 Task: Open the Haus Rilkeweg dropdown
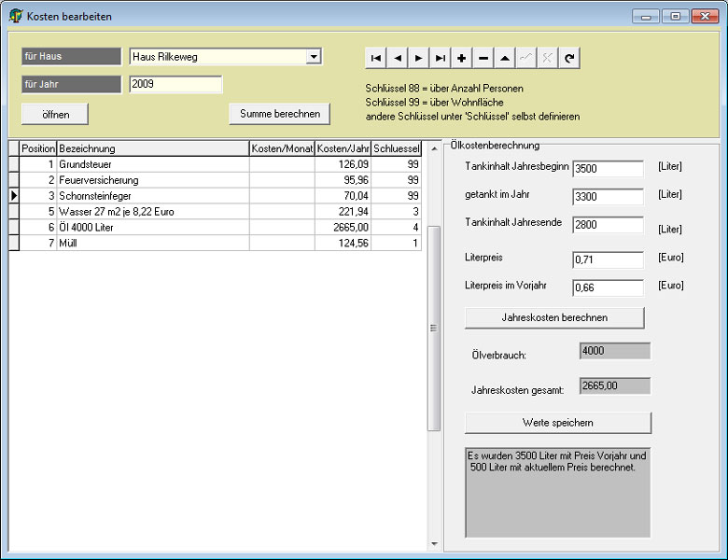(314, 57)
